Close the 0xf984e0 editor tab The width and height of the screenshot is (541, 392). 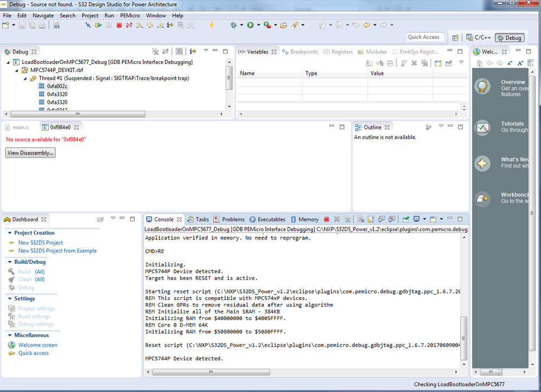coord(76,127)
